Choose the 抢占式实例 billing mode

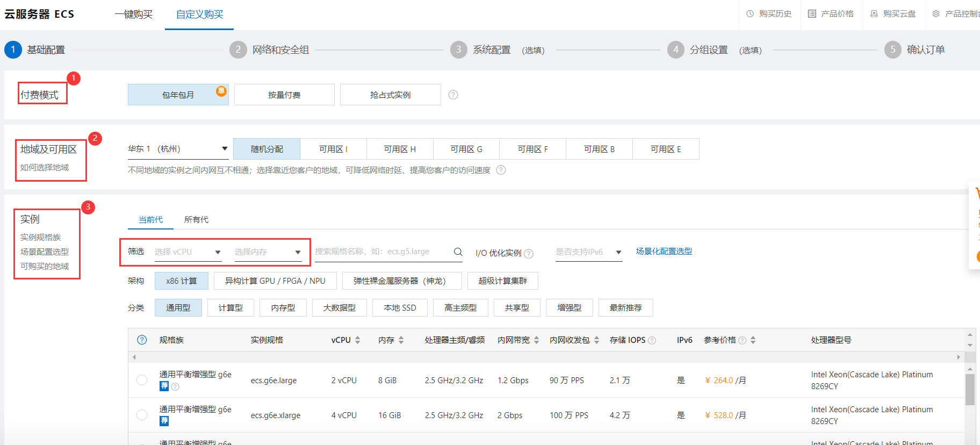pos(391,95)
